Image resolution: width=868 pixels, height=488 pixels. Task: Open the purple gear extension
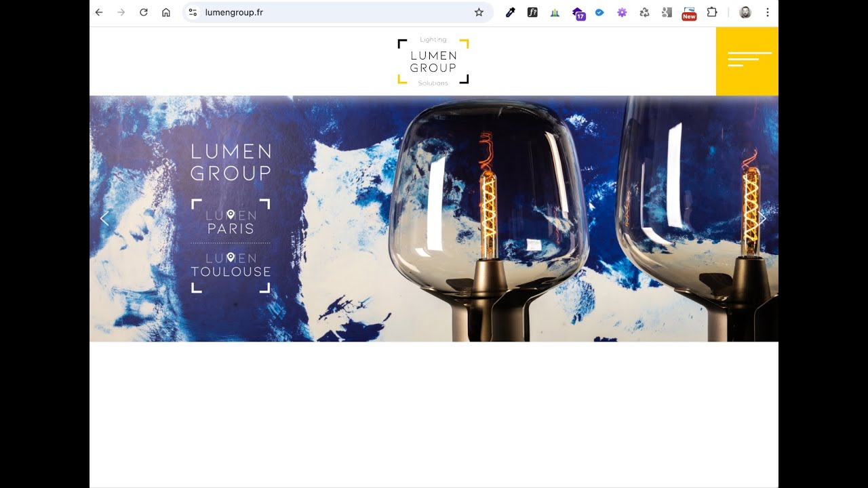point(622,12)
